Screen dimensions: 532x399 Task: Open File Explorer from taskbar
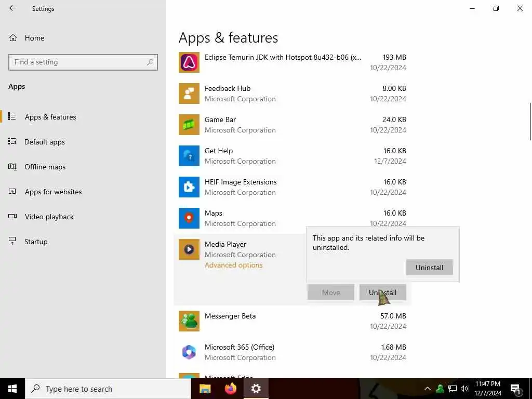point(205,389)
